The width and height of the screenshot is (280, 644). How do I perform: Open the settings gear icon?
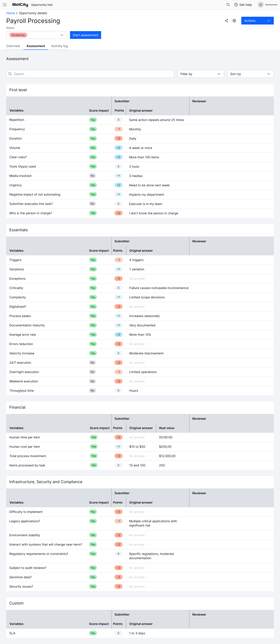point(234,21)
